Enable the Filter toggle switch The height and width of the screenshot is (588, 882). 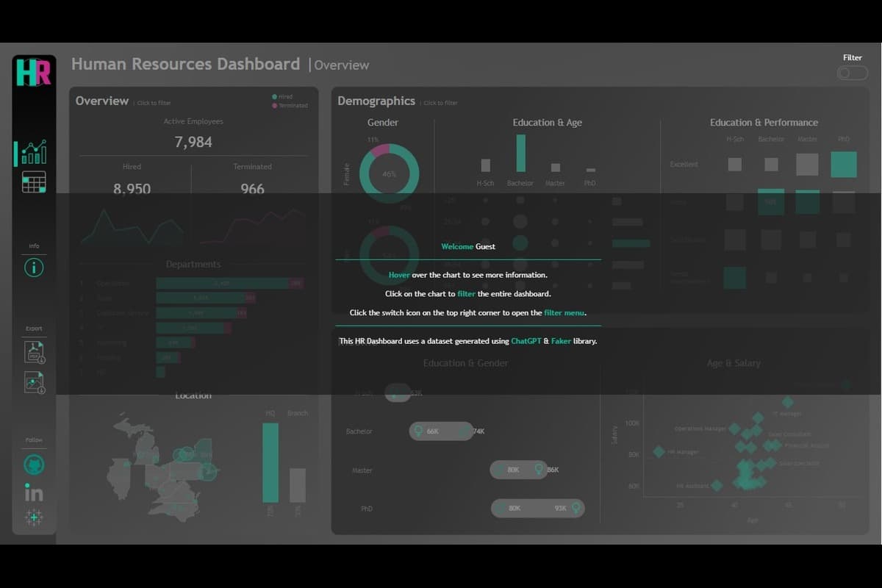[x=852, y=73]
